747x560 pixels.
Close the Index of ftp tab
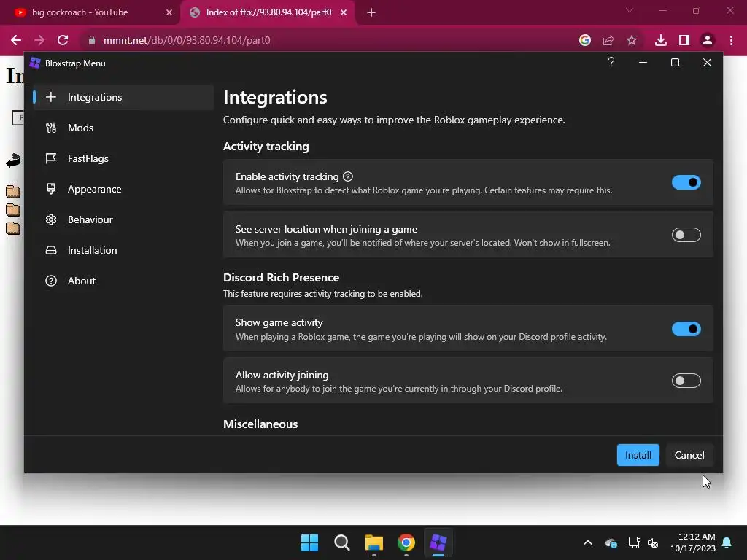[344, 13]
